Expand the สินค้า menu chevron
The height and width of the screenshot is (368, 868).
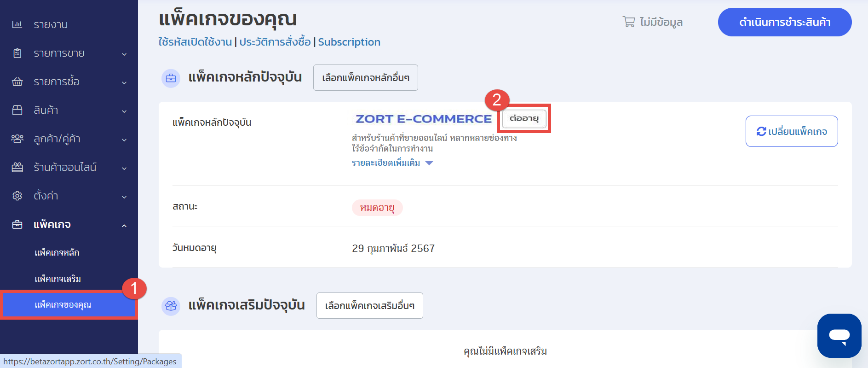pyautogui.click(x=124, y=111)
